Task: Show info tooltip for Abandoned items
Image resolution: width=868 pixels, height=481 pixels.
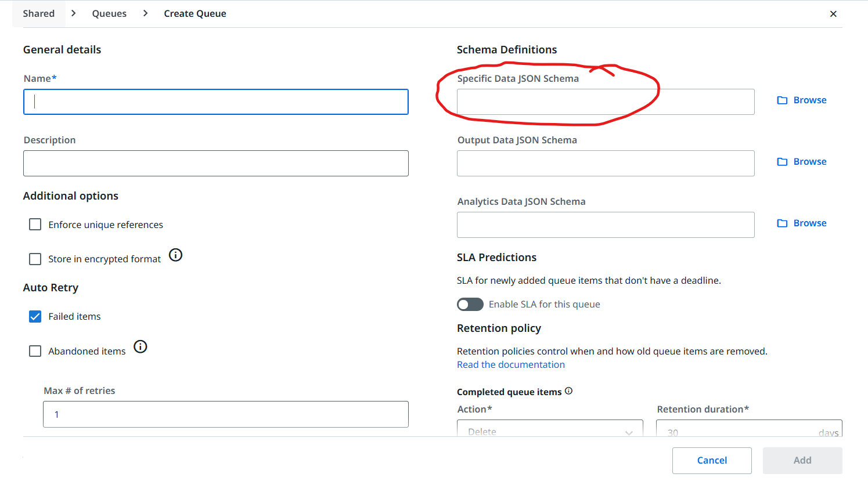Action: tap(140, 346)
